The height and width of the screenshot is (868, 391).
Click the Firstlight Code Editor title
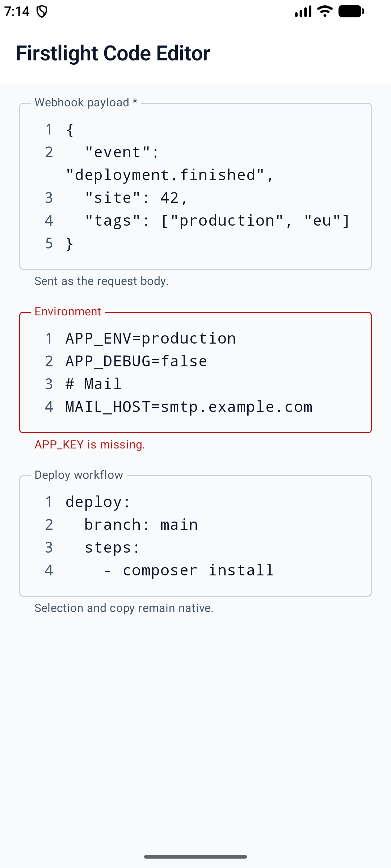pyautogui.click(x=113, y=53)
